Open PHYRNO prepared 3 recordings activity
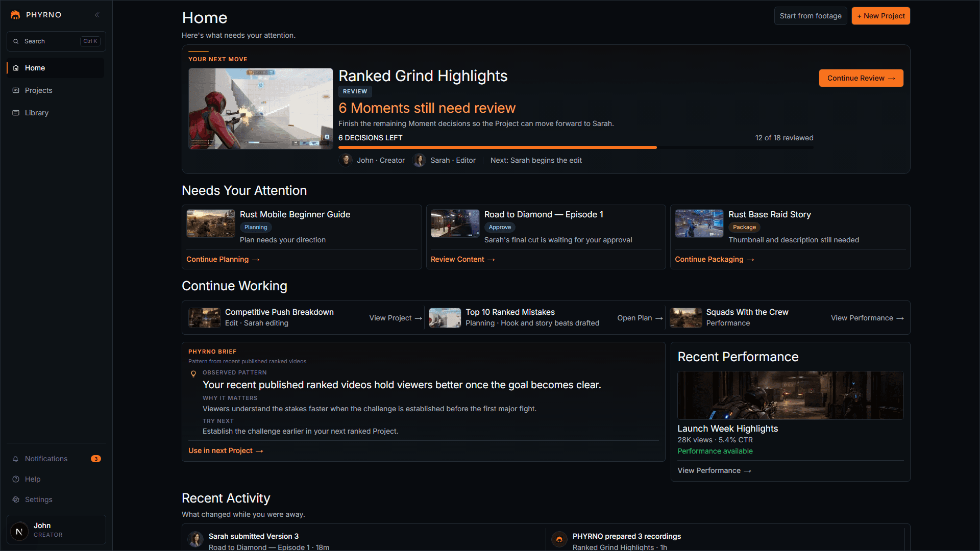This screenshot has width=980, height=551. click(727, 540)
